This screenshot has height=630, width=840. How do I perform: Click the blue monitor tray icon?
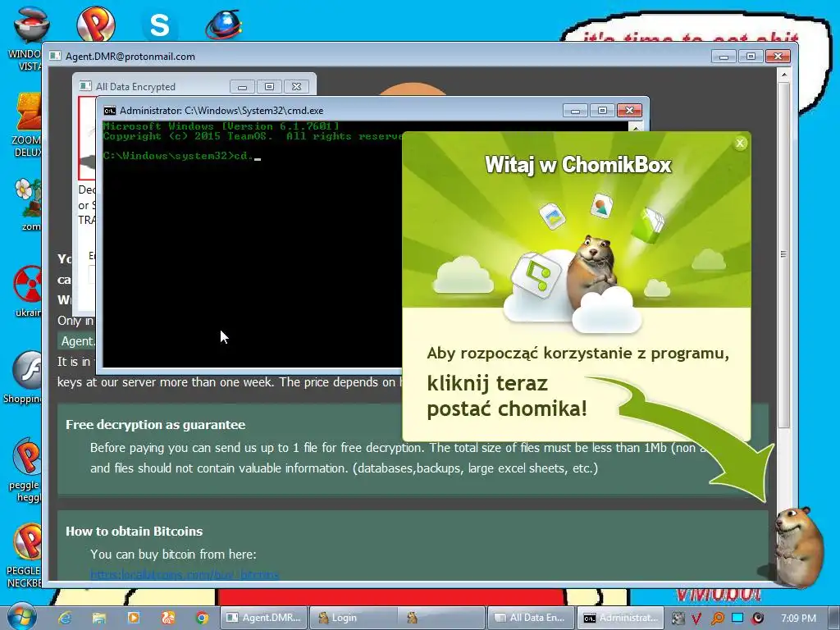(737, 618)
